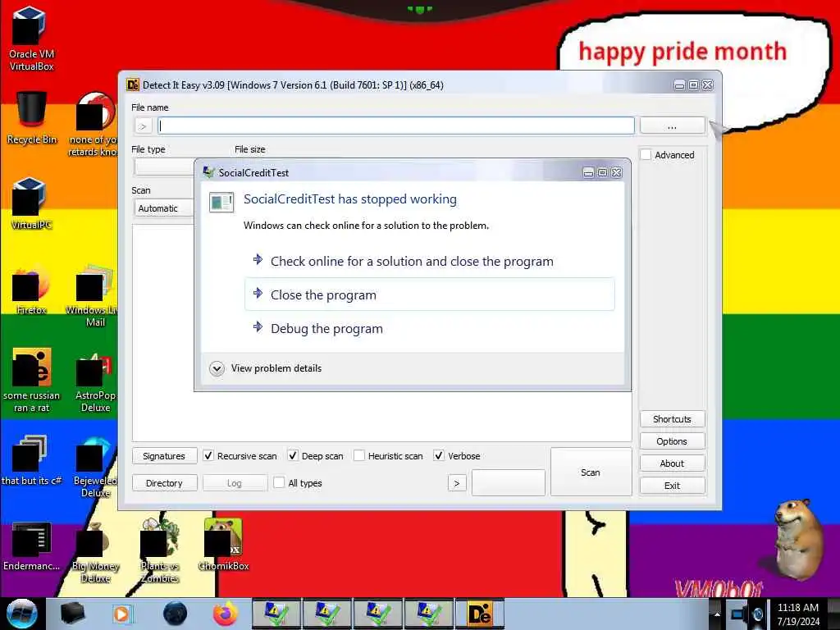Open the Recycle Bin desktop icon
The width and height of the screenshot is (840, 630).
point(31,119)
